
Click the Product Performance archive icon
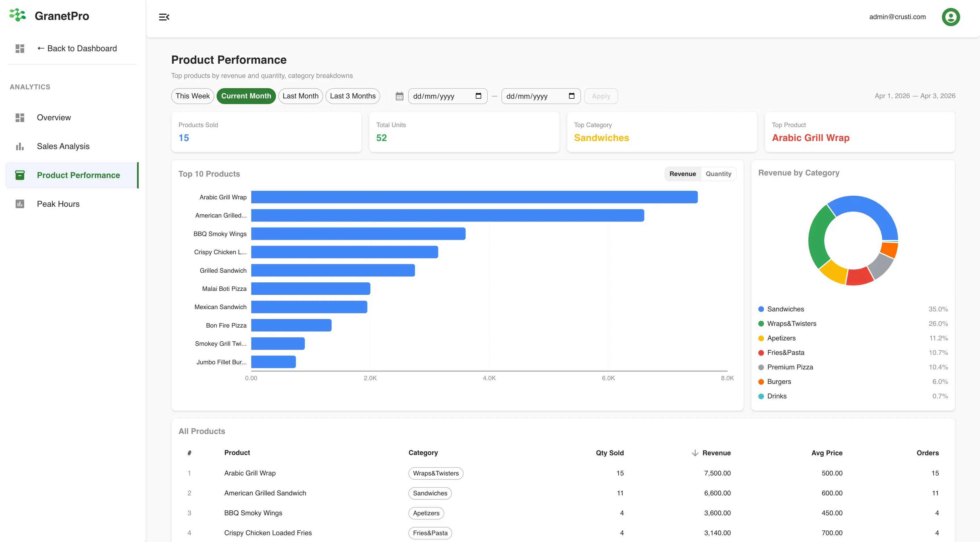(20, 175)
